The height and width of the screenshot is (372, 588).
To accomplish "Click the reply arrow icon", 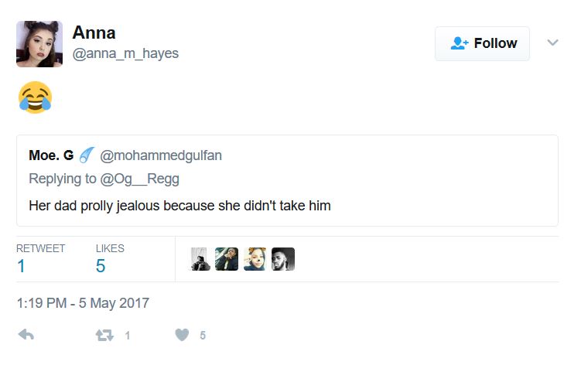I will point(26,335).
